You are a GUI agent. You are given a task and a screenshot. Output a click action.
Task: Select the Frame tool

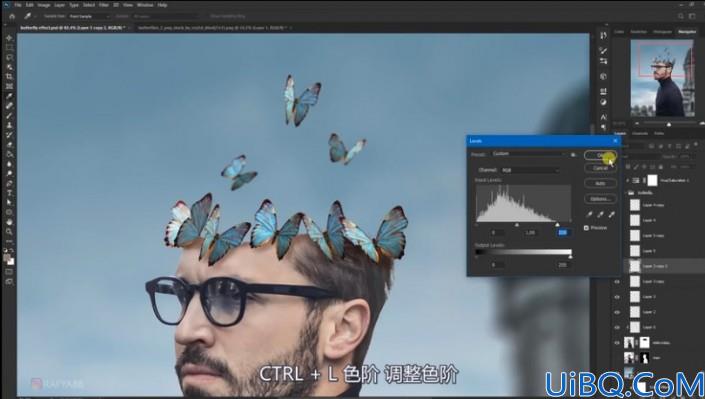[9, 86]
